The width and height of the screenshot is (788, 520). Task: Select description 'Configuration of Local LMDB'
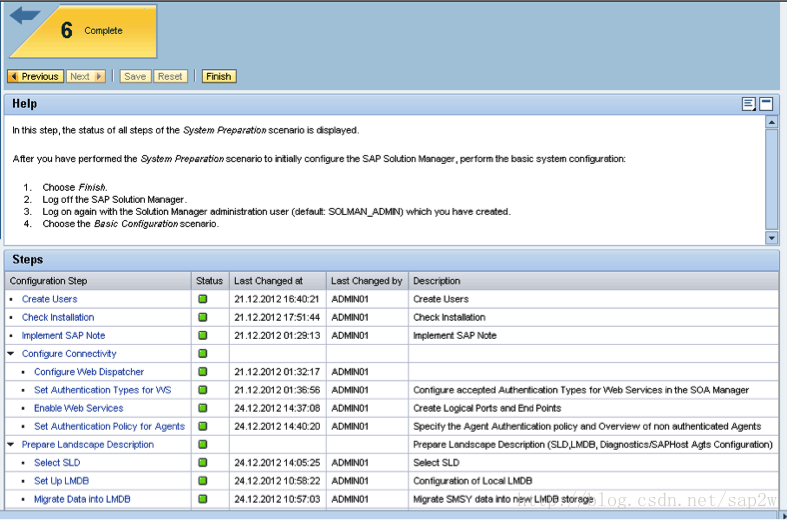472,481
